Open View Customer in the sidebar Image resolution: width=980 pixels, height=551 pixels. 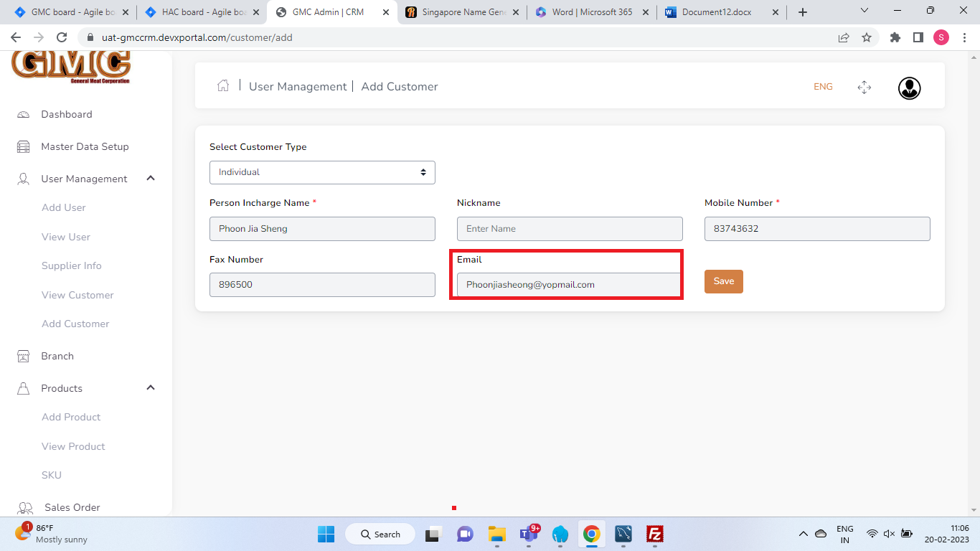click(77, 295)
